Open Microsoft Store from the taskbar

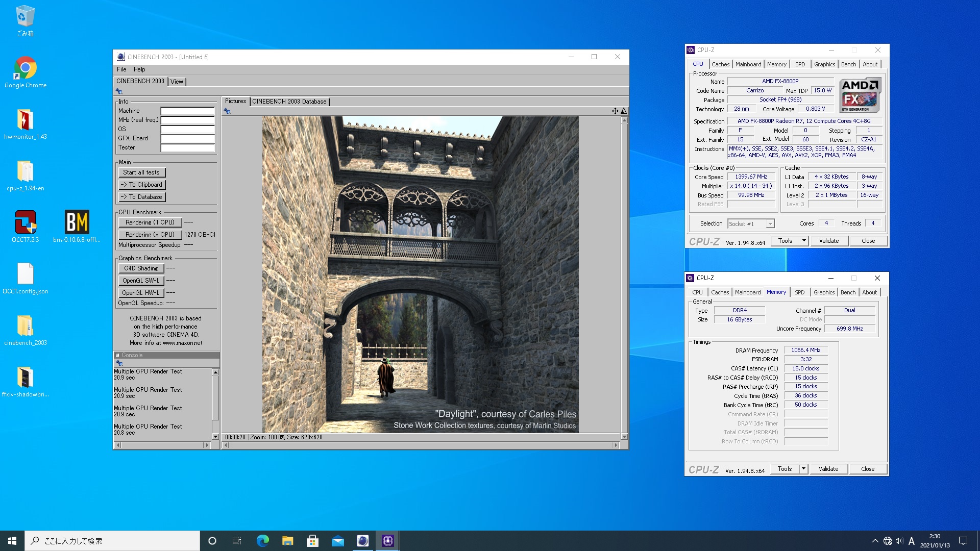click(312, 541)
